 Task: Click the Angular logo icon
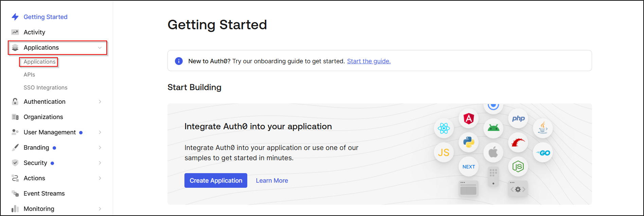pyautogui.click(x=469, y=118)
